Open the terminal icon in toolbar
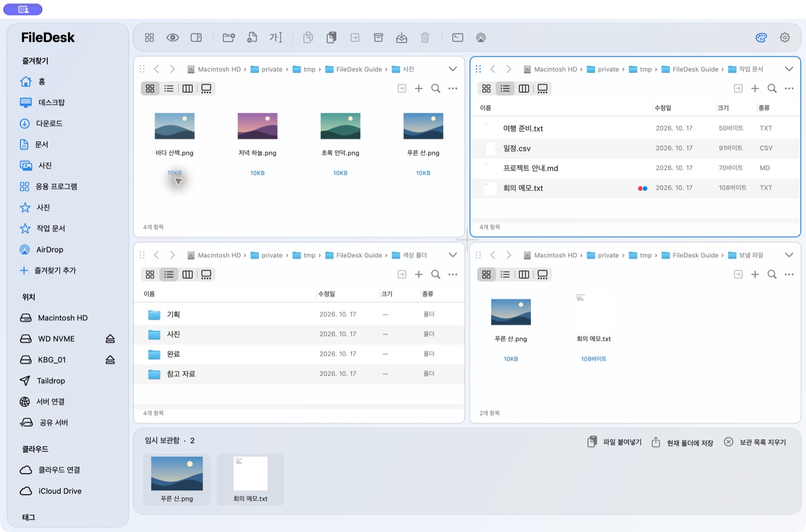Screen dimensions: 806x532 point(457,38)
